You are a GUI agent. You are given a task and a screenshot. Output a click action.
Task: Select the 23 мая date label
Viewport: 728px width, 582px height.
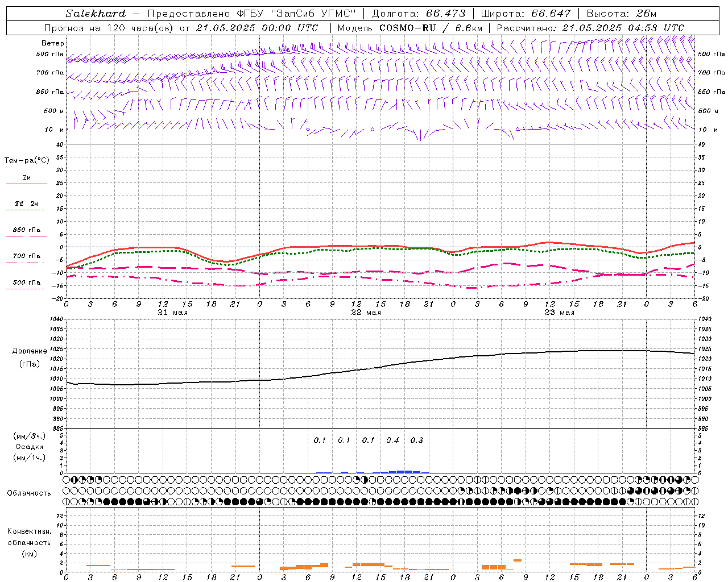point(560,313)
